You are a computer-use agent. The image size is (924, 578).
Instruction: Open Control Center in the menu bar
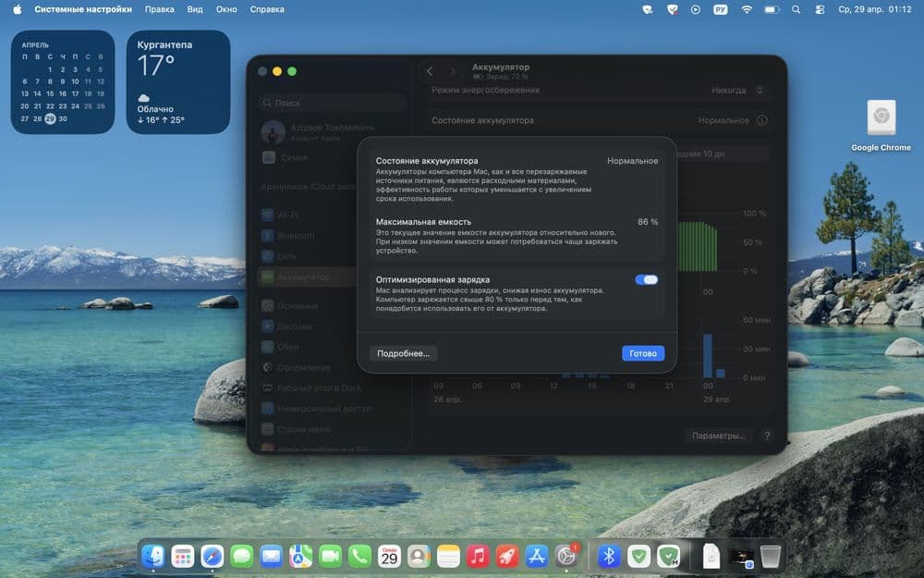pyautogui.click(x=820, y=9)
